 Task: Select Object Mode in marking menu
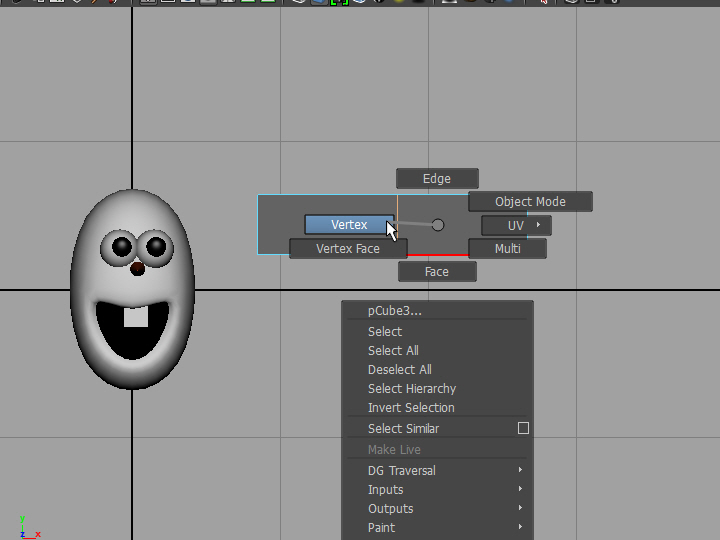pyautogui.click(x=530, y=202)
